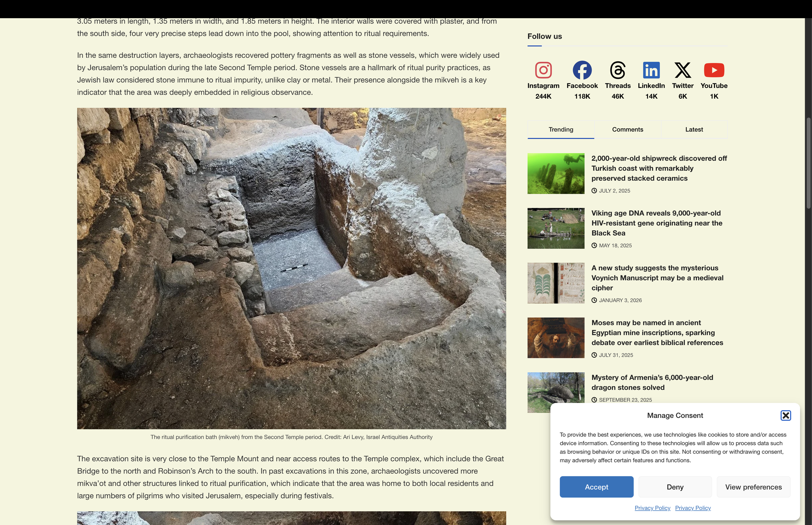The image size is (812, 525).
Task: Open the Viking age DNA article
Action: [x=656, y=223]
